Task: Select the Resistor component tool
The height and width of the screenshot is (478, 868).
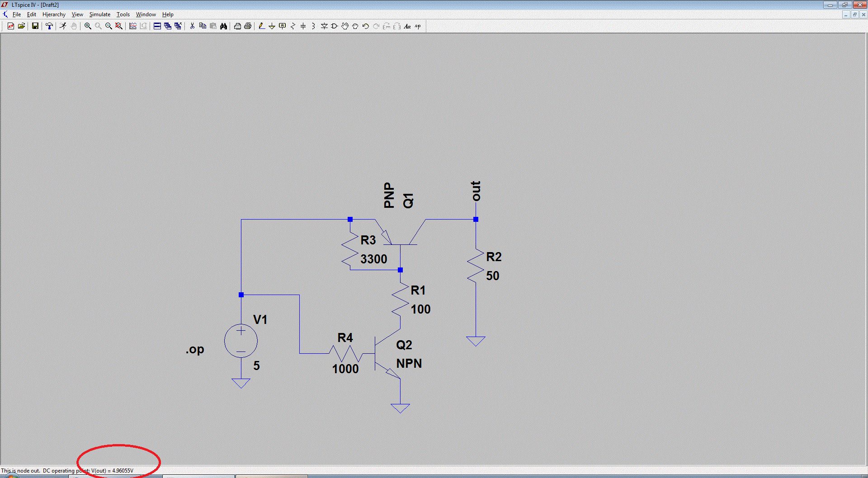Action: pos(292,26)
